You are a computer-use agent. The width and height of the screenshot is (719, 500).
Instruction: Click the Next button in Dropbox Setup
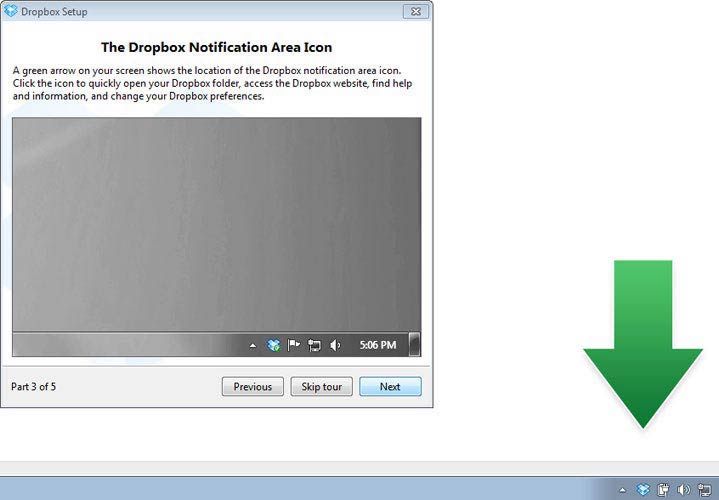[390, 387]
